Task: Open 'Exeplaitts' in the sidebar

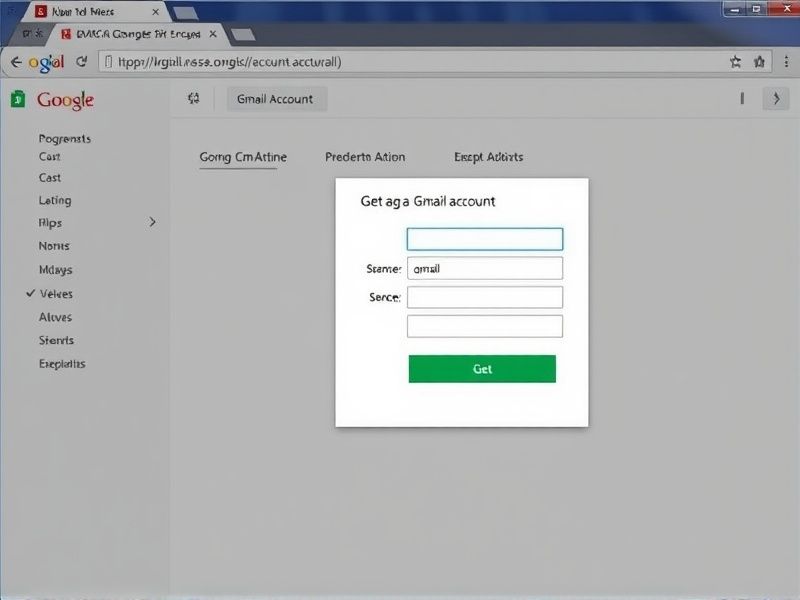Action: point(62,364)
